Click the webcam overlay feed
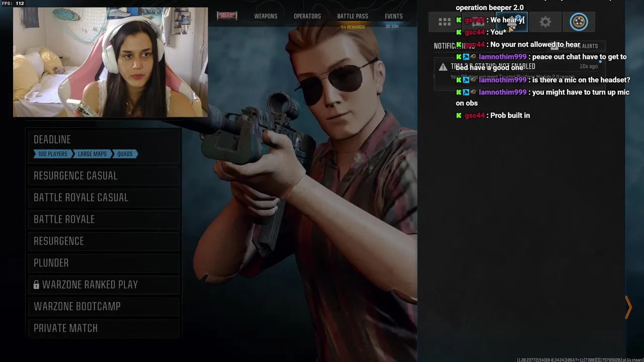644x362 pixels. pos(110,62)
